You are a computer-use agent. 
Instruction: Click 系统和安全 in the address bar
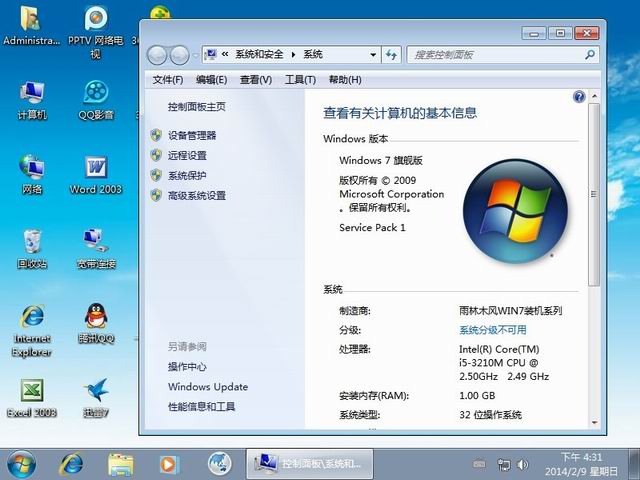pos(259,54)
